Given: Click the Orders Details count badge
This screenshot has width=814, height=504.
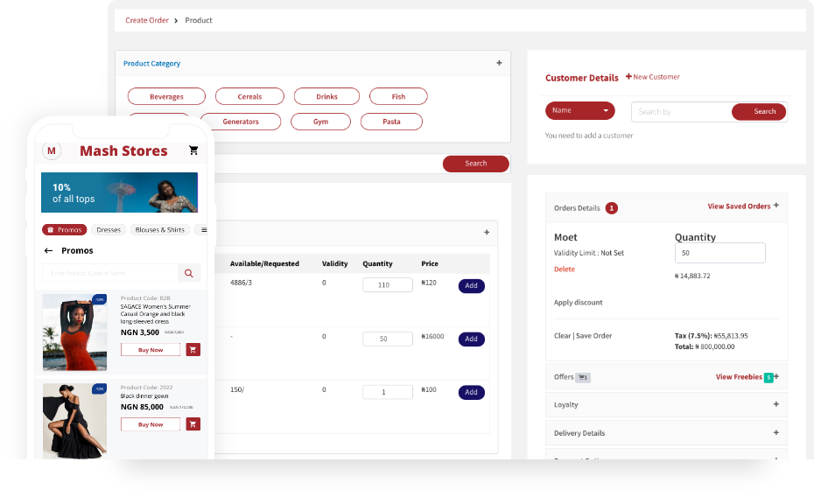Looking at the screenshot, I should (612, 208).
